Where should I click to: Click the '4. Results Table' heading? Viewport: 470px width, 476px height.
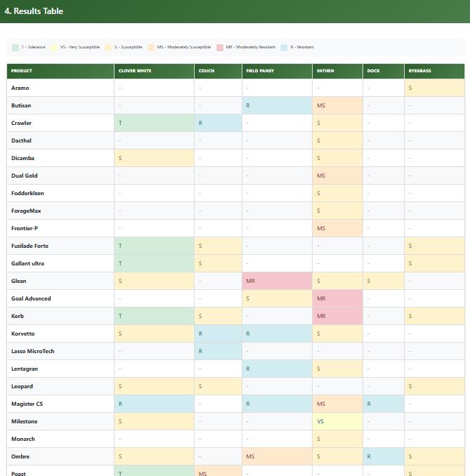tap(34, 11)
